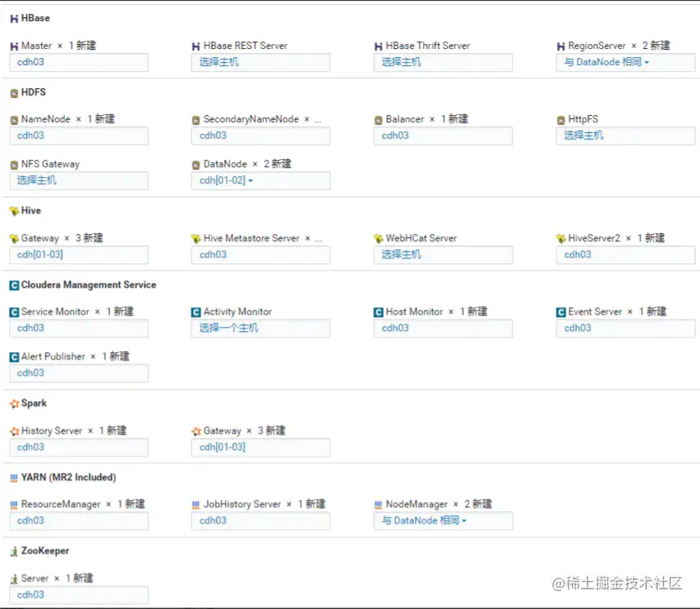Choose a host for HttpFS role

(x=626, y=136)
